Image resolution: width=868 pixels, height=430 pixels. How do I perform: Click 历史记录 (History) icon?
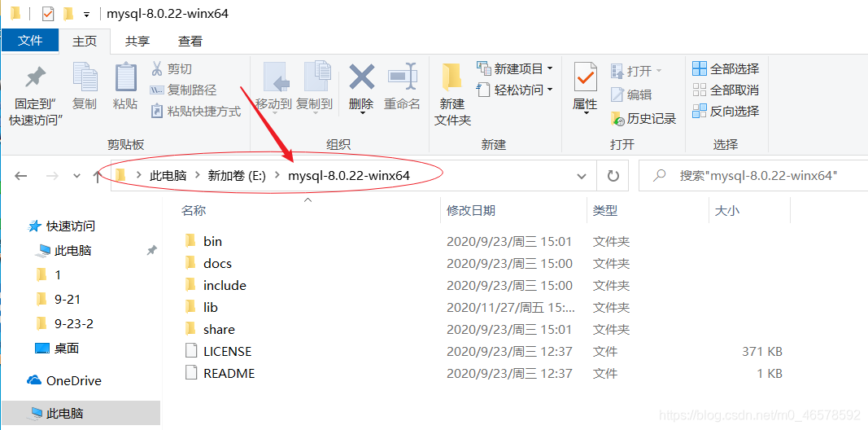[617, 118]
